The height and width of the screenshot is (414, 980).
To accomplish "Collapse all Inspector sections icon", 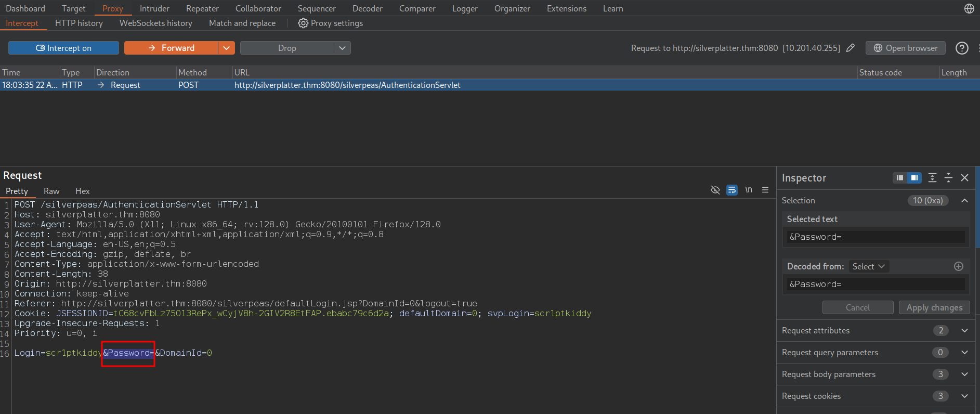I will (x=948, y=178).
